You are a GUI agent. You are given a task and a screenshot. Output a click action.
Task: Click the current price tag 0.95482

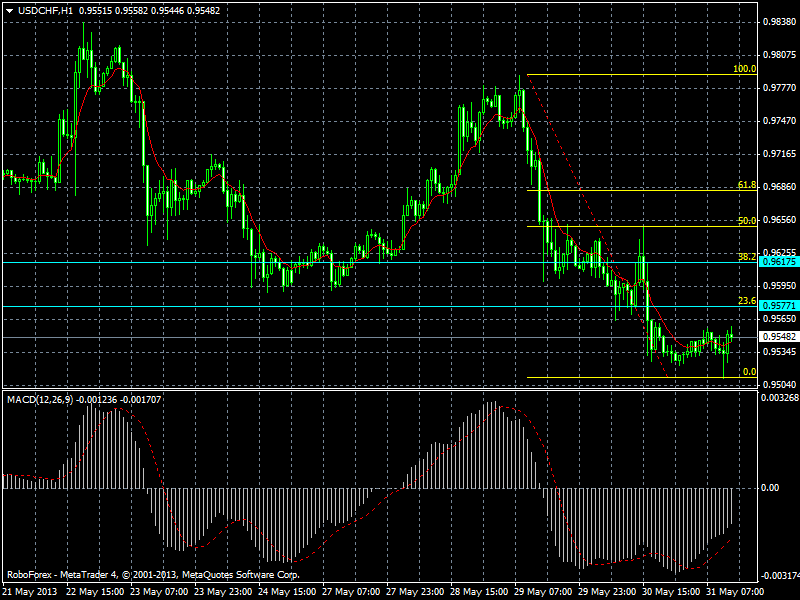point(779,337)
